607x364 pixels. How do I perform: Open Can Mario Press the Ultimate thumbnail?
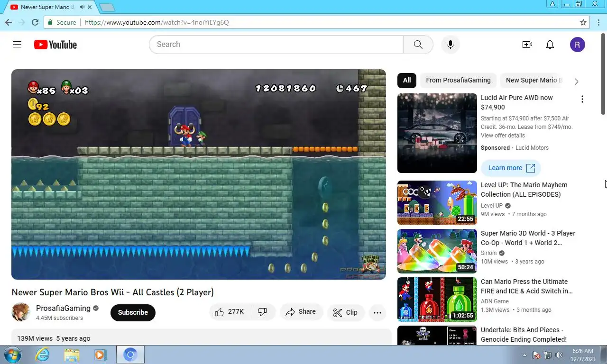(x=437, y=300)
